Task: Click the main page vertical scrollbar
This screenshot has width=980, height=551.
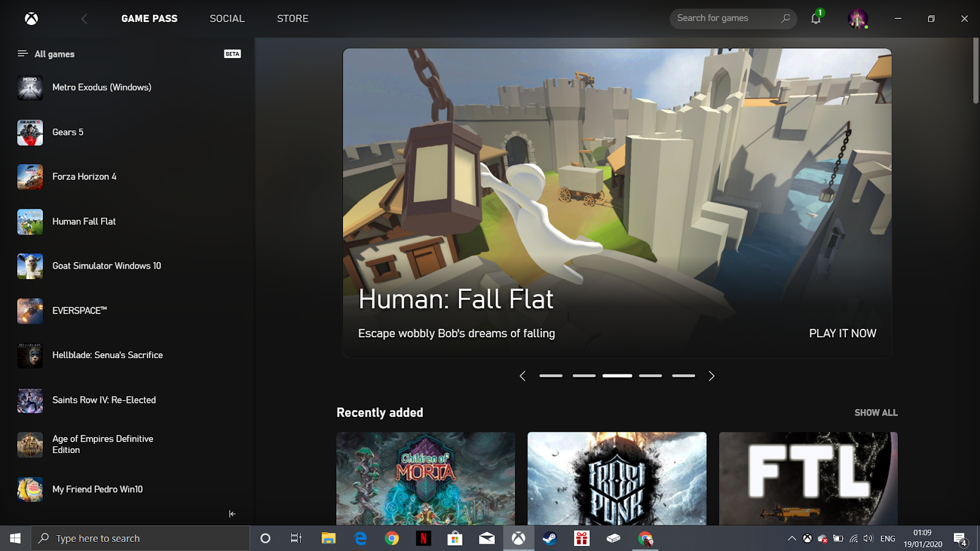Action: [x=976, y=71]
